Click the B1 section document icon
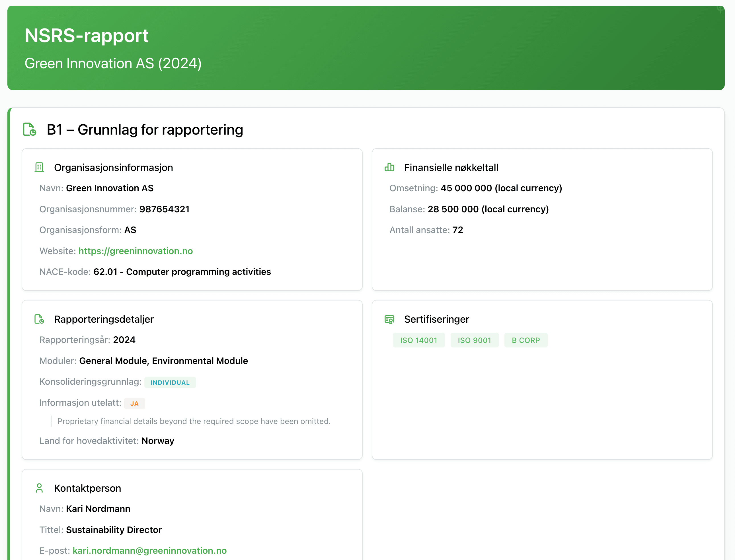The width and height of the screenshot is (735, 560). click(x=29, y=129)
